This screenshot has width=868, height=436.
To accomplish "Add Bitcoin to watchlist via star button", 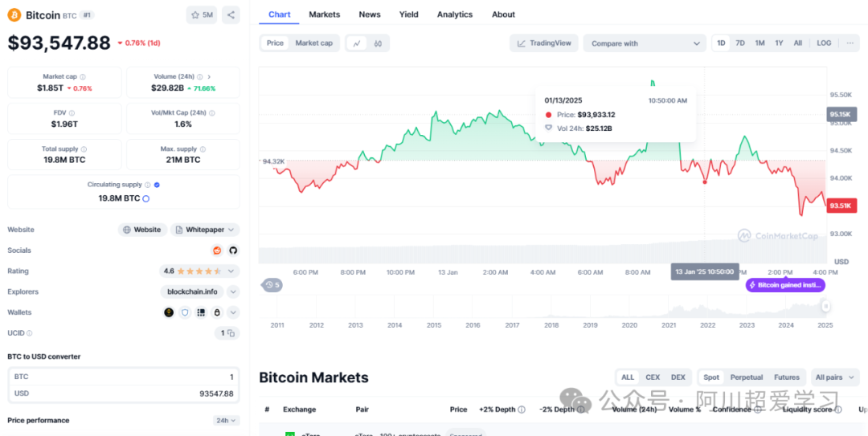I will [202, 15].
